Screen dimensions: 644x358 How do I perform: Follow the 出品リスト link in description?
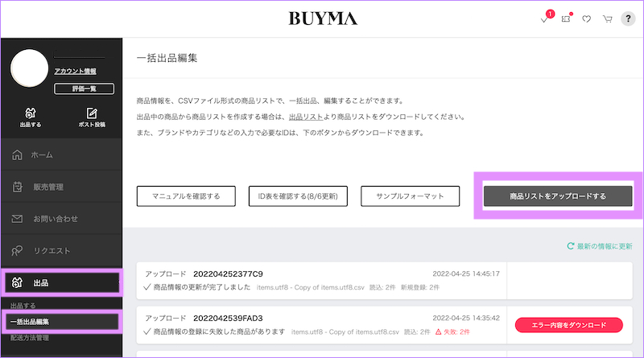point(306,117)
